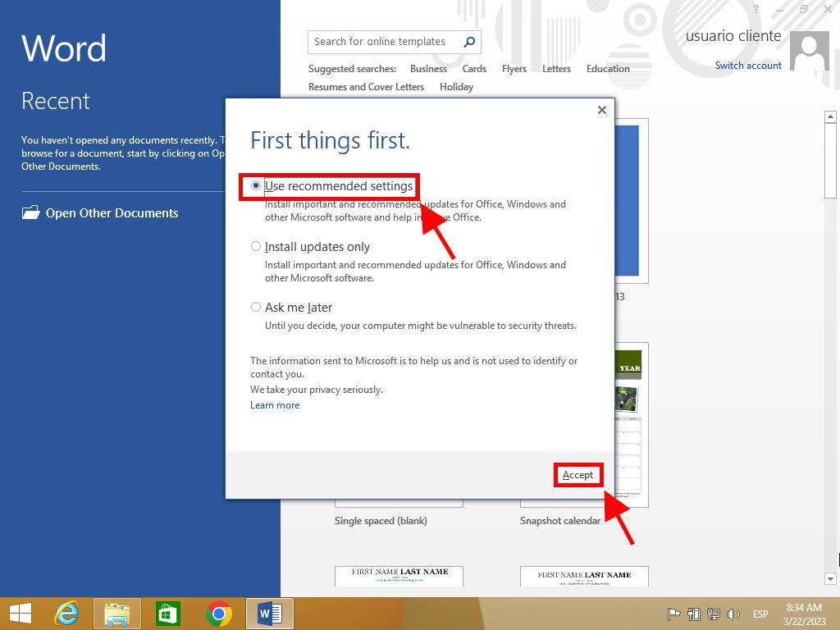Select Install updates only option
This screenshot has height=630, width=840.
(256, 247)
